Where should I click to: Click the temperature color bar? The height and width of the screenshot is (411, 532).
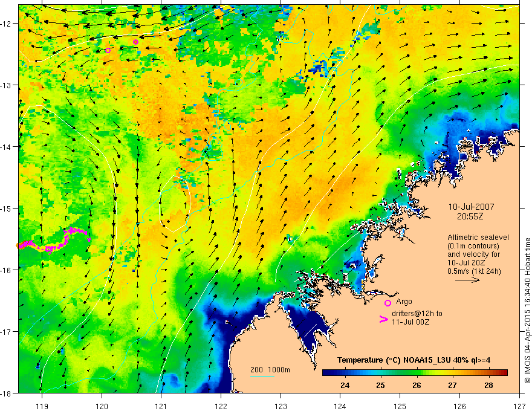coord(415,372)
